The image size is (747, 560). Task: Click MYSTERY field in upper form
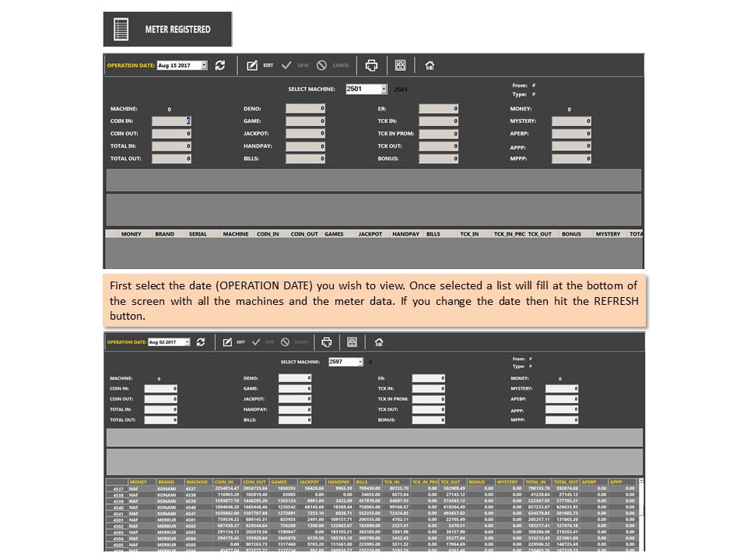(x=572, y=121)
